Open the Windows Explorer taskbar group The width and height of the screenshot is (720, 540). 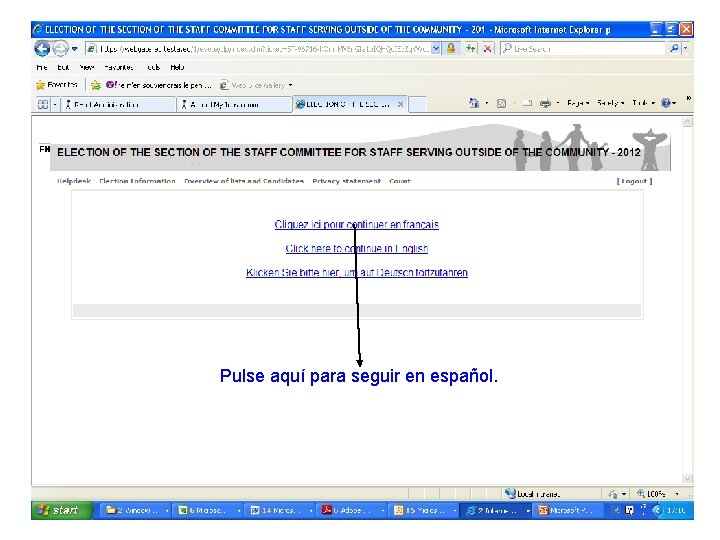(136, 510)
